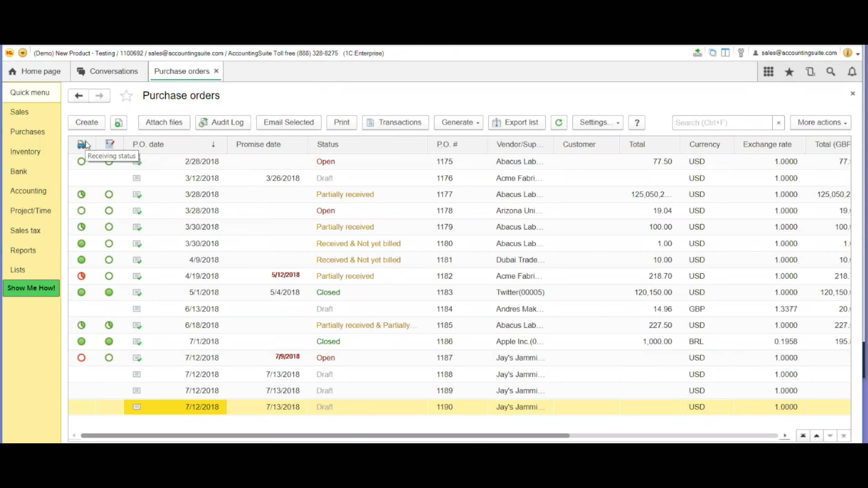868x488 pixels.
Task: Jump to last record with bottom arrow
Action: point(844,436)
